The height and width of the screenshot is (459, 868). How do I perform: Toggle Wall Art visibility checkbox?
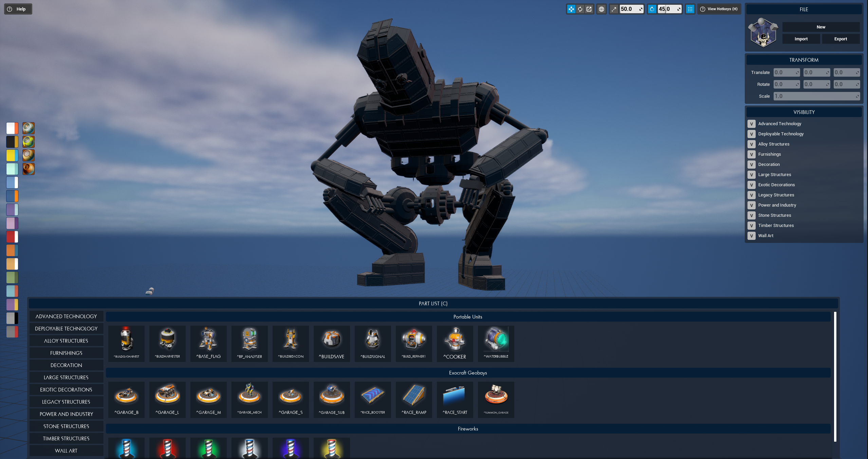click(752, 236)
